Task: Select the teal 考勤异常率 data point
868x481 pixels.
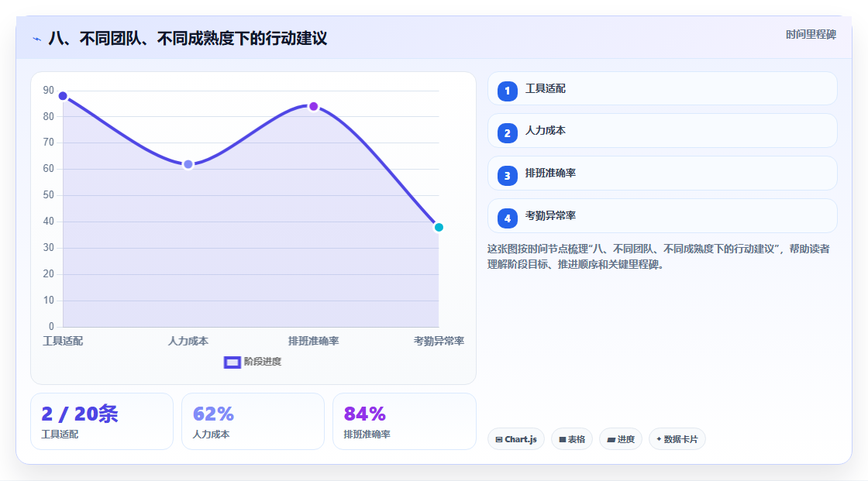Action: [x=439, y=227]
